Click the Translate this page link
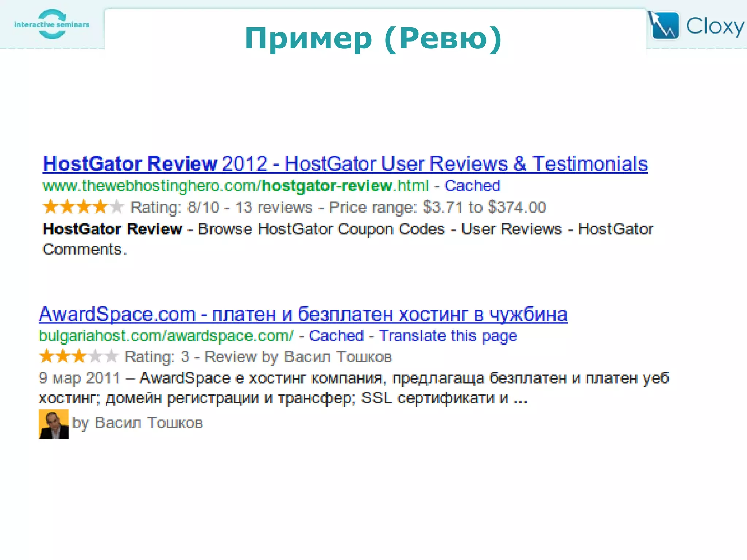Viewport: 747px width, 560px height. [x=448, y=336]
